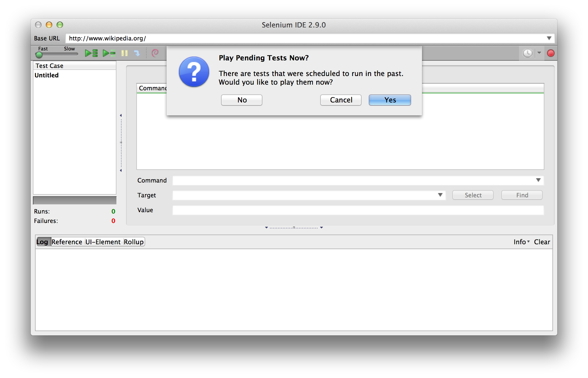
Task: Click the Step into command icon
Action: coord(137,53)
